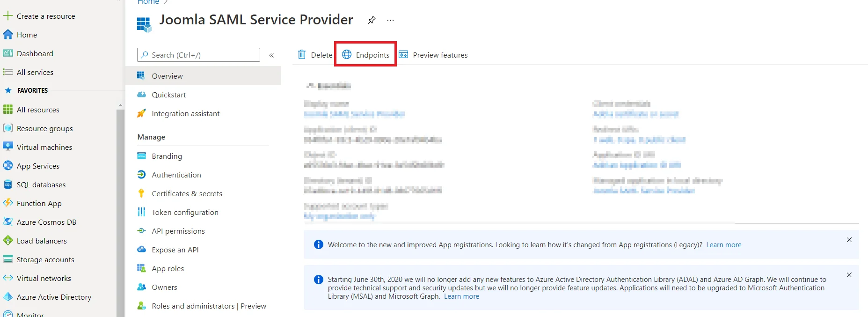Viewport: 868px width, 317px height.
Task: Open Dashboard via its chart icon
Action: pos(7,53)
